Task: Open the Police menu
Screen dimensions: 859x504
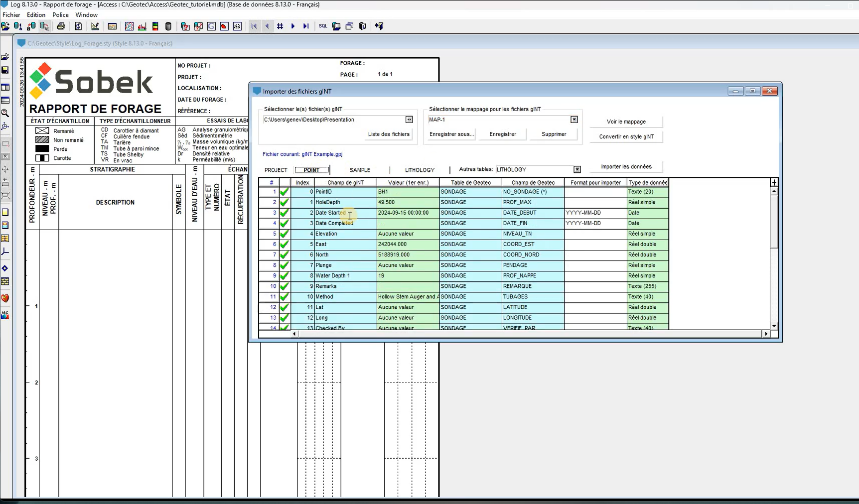Action: [61, 15]
